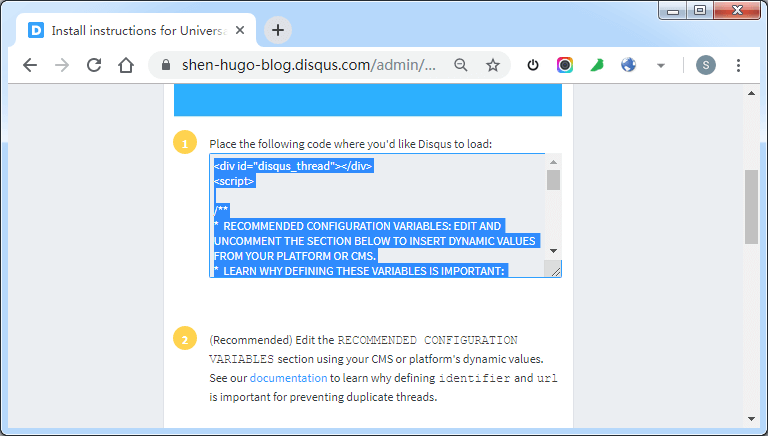768x436 pixels.
Task: Click the '<script>' line in the code
Action: click(234, 181)
